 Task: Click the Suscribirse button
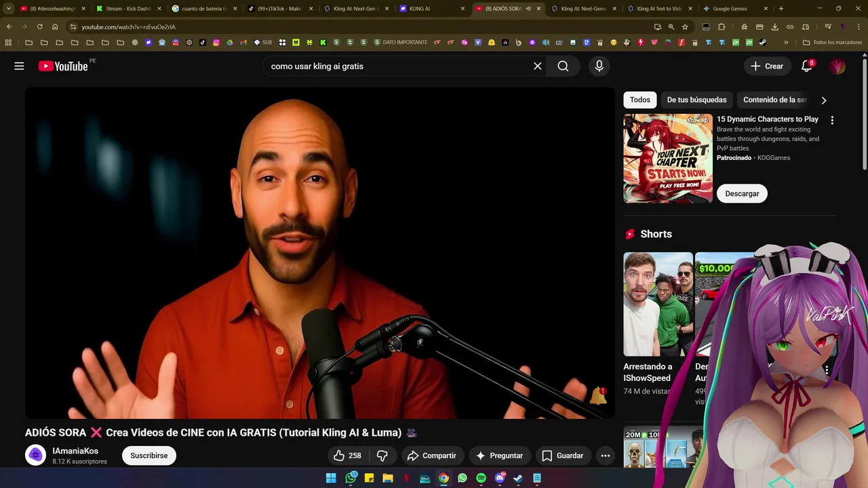click(149, 455)
